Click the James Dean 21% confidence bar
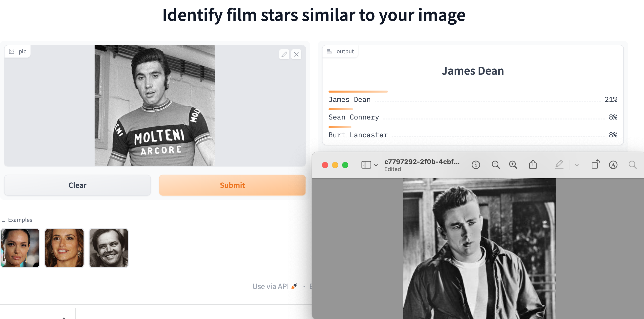Viewport: 644px width, 319px height. (x=358, y=92)
